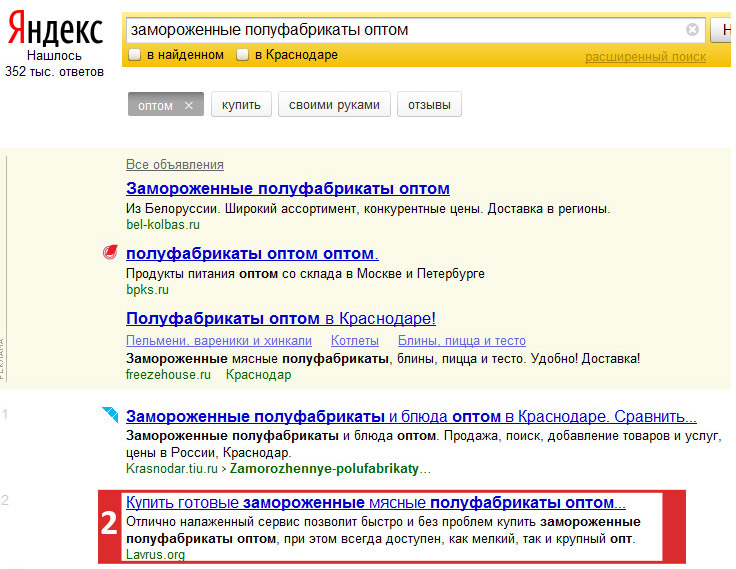Open the 'Пельмени, вареники и хинкали' sitelink
The height and width of the screenshot is (569, 736).
click(219, 340)
